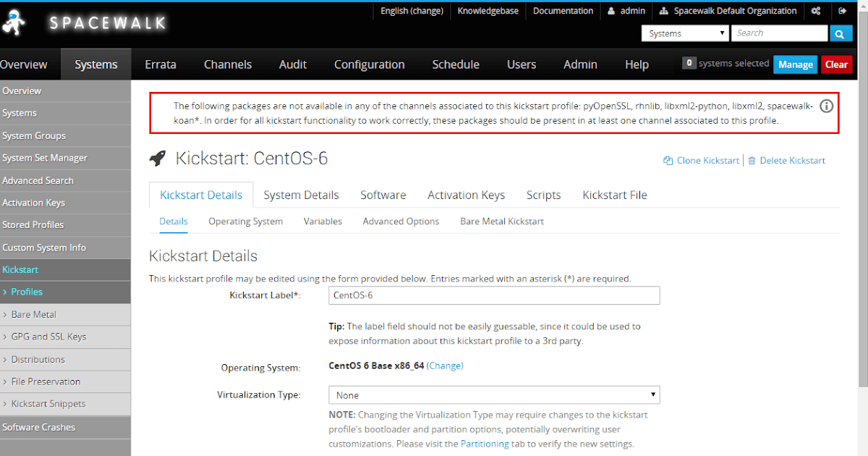The height and width of the screenshot is (456, 868).
Task: Switch to the Kickstart File tab
Action: [x=615, y=195]
